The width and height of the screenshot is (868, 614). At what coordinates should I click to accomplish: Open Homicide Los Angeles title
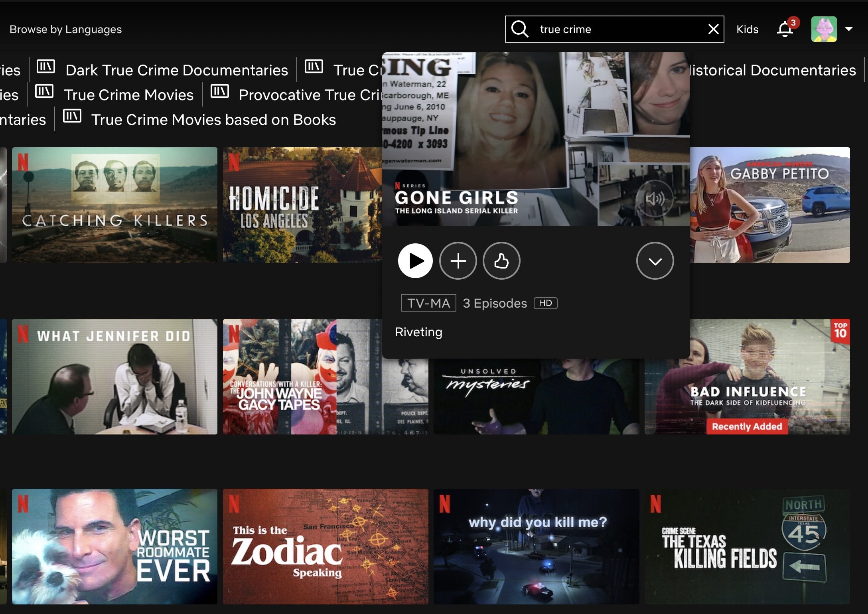tap(302, 205)
